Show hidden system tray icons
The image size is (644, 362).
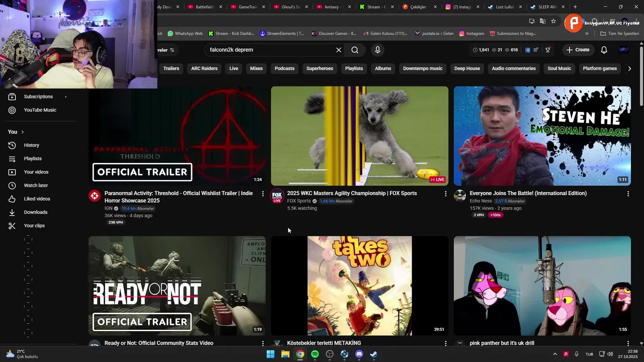click(555, 354)
